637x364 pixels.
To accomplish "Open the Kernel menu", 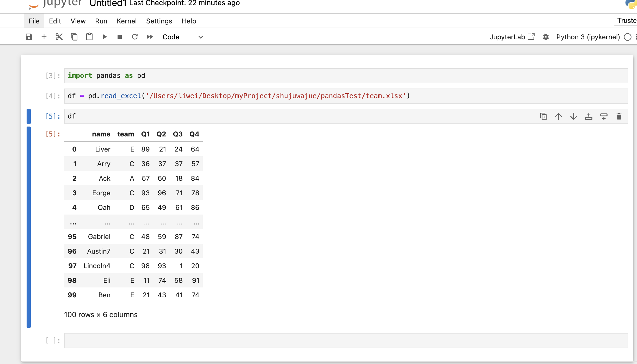I will pyautogui.click(x=126, y=21).
